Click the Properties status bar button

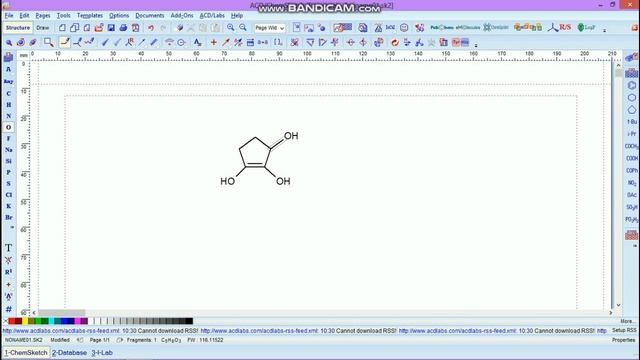click(x=623, y=340)
